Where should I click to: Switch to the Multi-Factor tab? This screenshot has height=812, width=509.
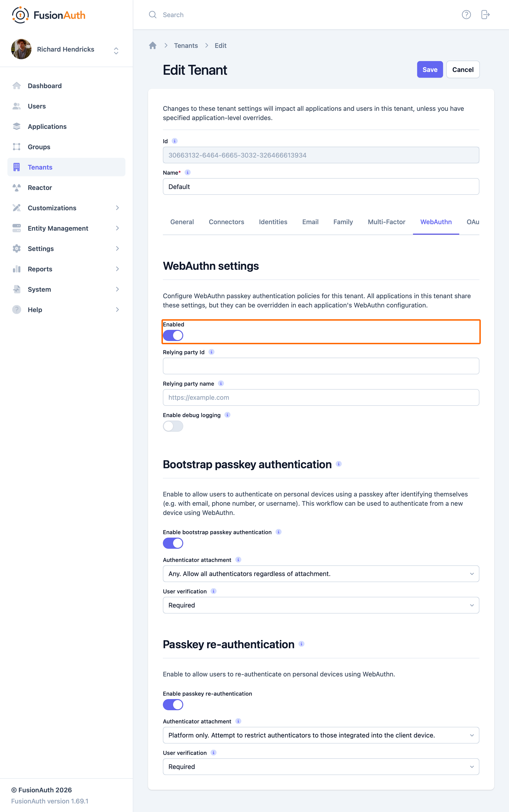(x=386, y=222)
